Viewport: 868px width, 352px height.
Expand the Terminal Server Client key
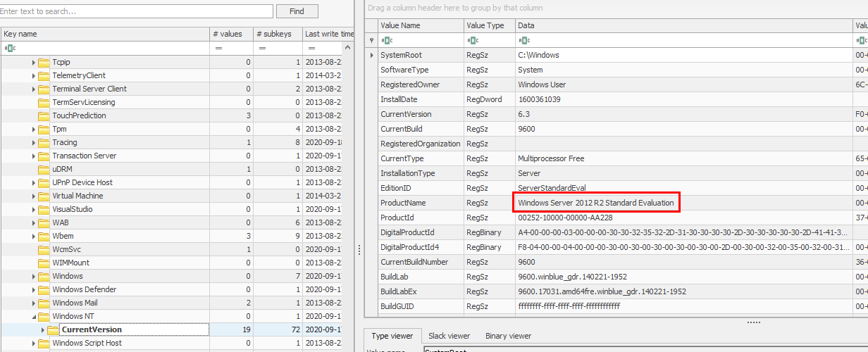point(33,89)
